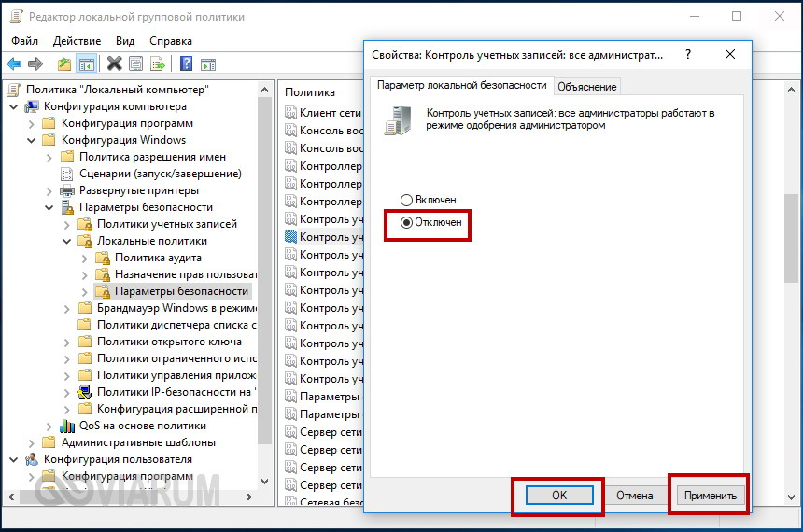Image resolution: width=803 pixels, height=532 pixels.
Task: Collapse the Конфигурация компьютера tree node
Action: click(x=13, y=106)
